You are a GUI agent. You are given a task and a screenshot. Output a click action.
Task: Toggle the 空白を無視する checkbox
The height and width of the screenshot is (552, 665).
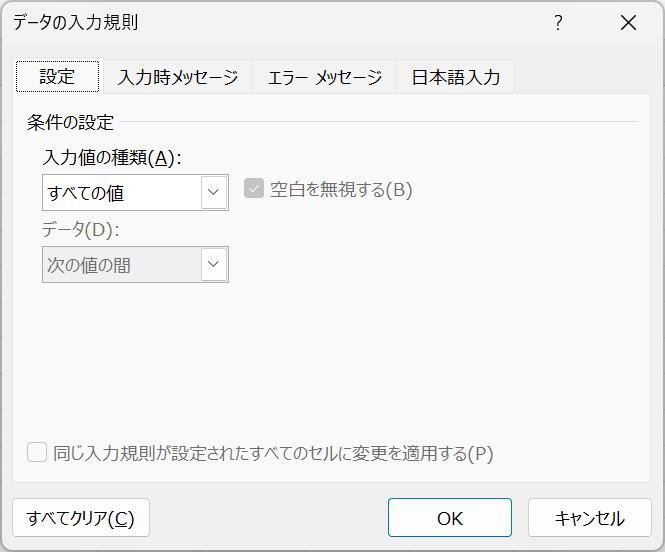[254, 189]
